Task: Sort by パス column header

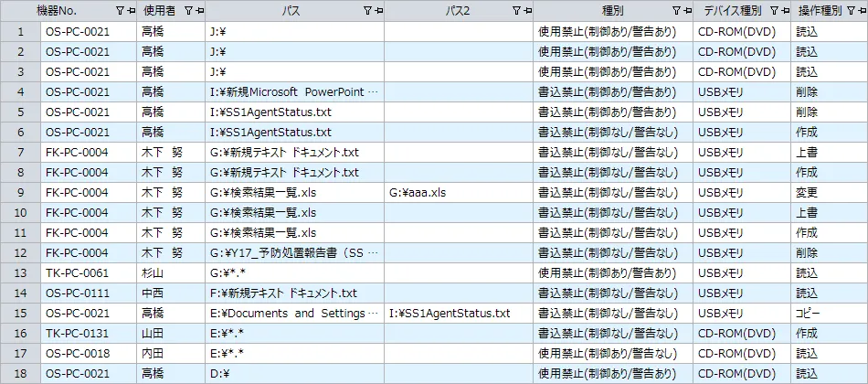Action: [x=291, y=11]
